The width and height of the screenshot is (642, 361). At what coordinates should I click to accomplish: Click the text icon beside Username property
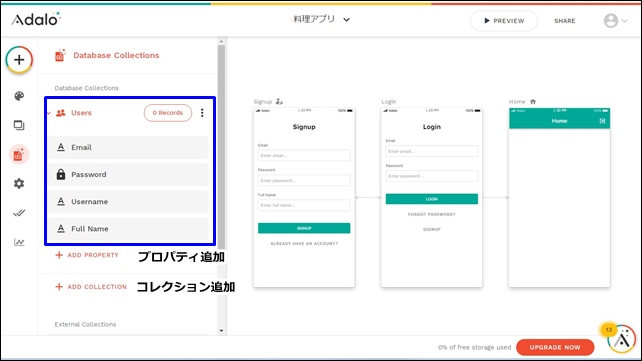(61, 201)
